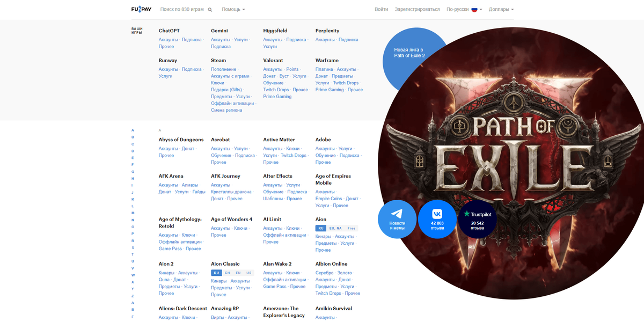Click the Russian flag icon

[x=474, y=9]
